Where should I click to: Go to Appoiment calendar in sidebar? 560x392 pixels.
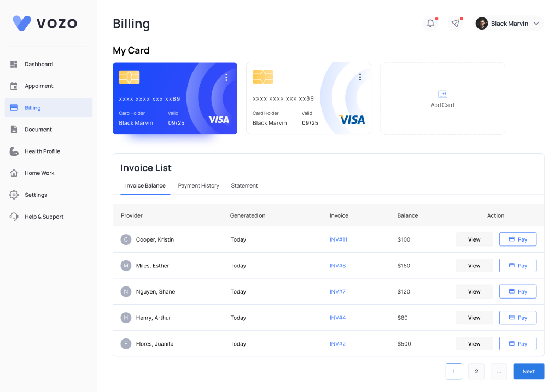[15, 86]
